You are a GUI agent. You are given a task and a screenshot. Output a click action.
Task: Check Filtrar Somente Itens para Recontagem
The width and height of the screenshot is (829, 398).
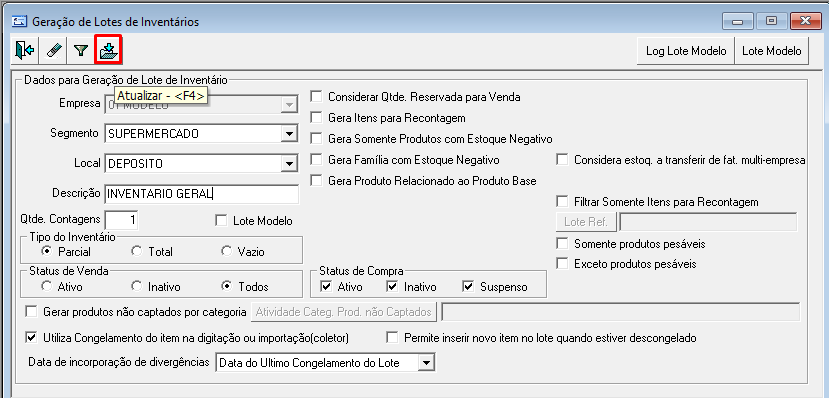pos(562,202)
